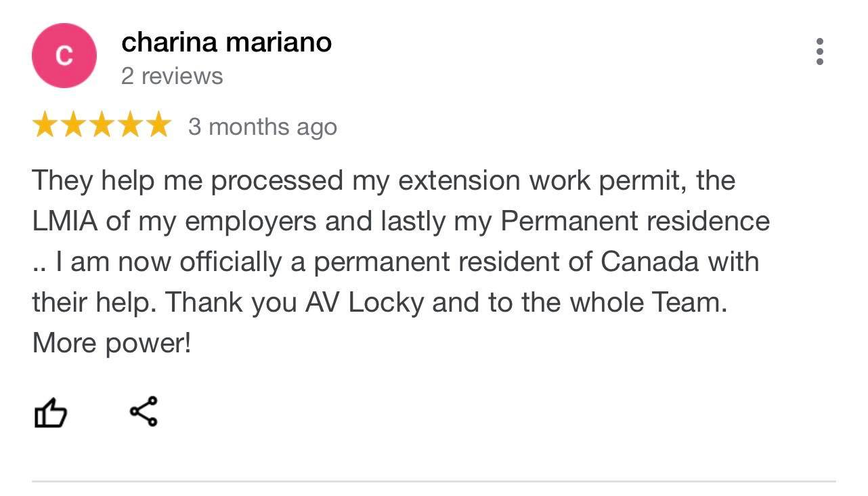The image size is (868, 496).
Task: Select the first yellow rating star
Action: coord(45,125)
